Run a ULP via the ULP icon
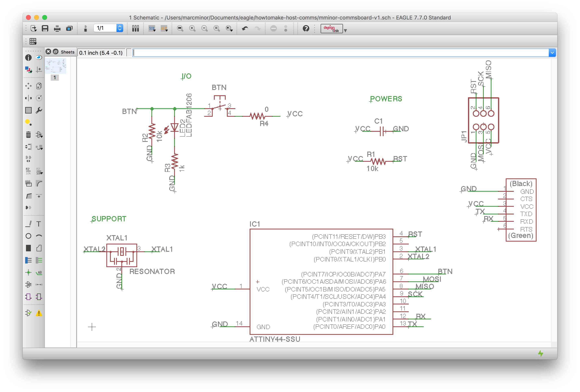The image size is (580, 392). [x=164, y=28]
